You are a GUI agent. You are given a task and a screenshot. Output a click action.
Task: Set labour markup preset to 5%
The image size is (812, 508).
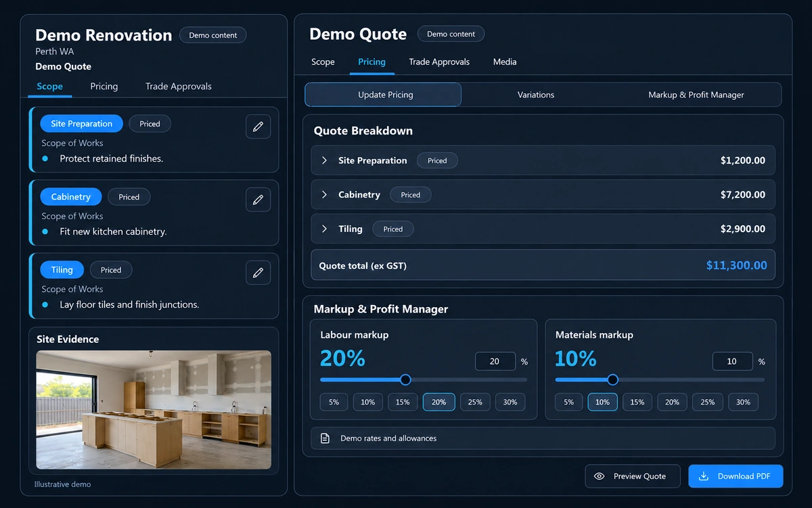(334, 402)
